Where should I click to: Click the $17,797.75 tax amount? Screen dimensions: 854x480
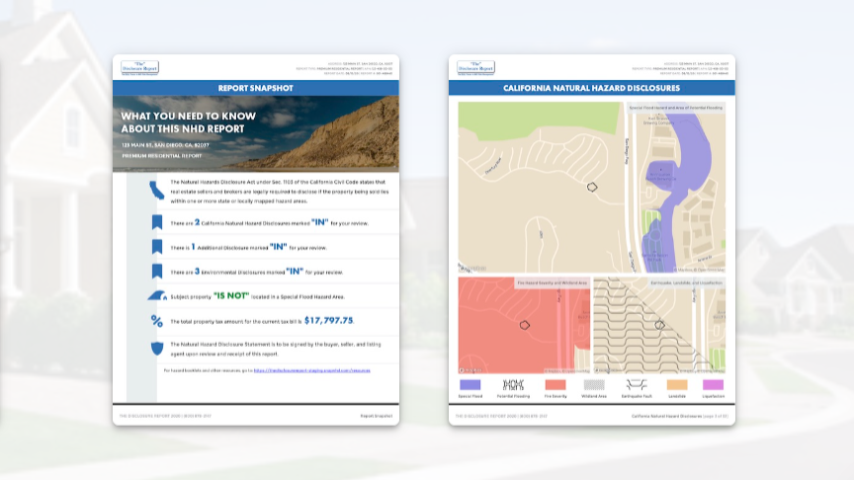coord(328,321)
